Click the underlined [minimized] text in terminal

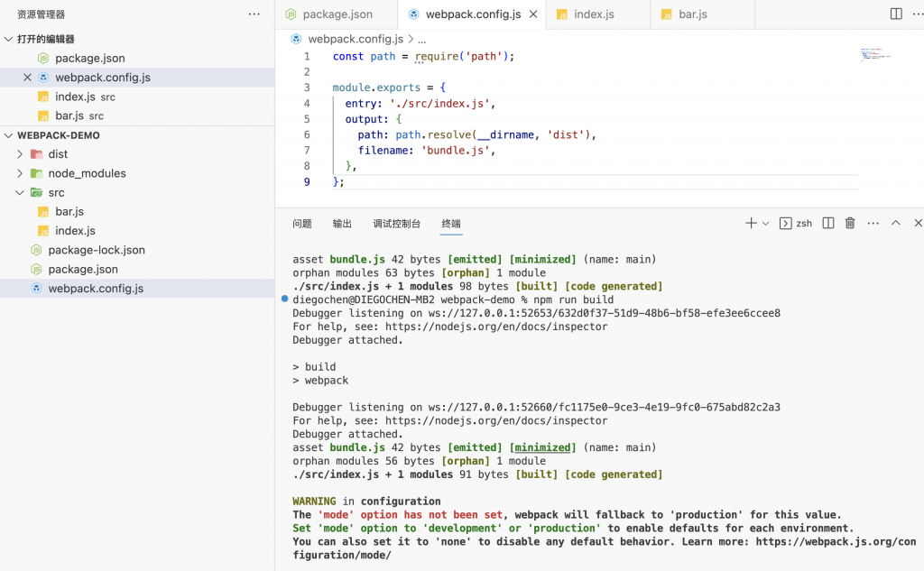(542, 447)
